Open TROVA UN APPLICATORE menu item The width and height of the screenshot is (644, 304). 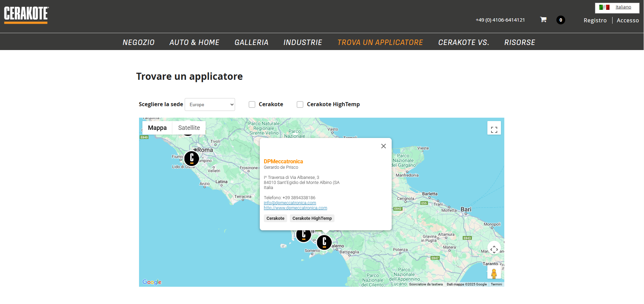(x=380, y=43)
